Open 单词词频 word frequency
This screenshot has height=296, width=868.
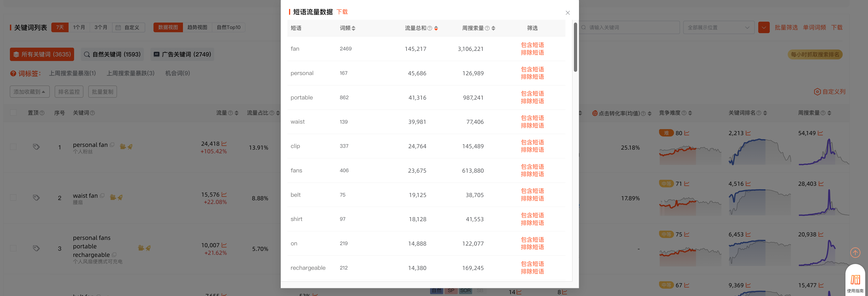[x=814, y=27]
